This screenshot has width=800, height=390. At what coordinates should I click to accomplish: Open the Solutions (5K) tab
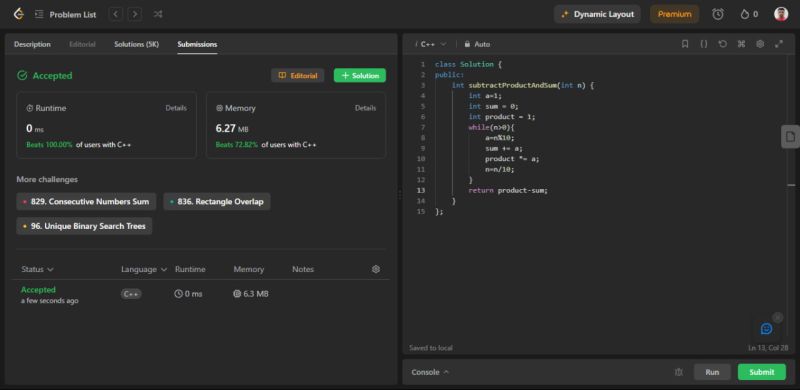coord(136,44)
